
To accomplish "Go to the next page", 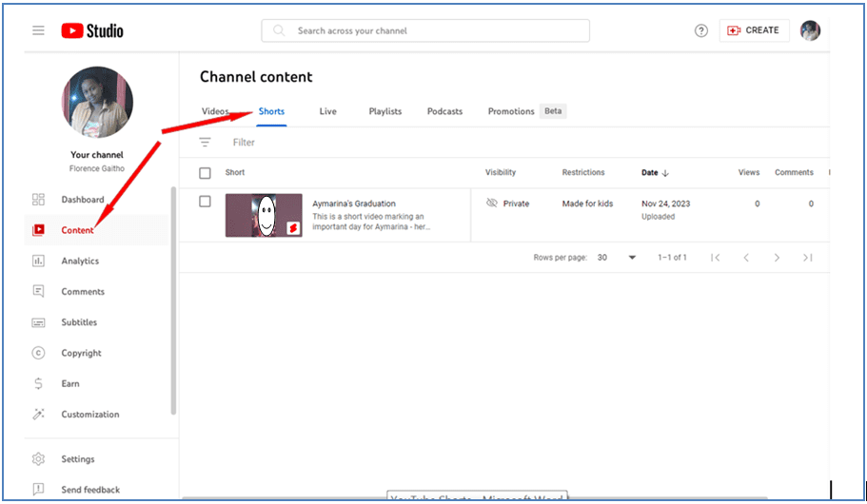I will [777, 258].
